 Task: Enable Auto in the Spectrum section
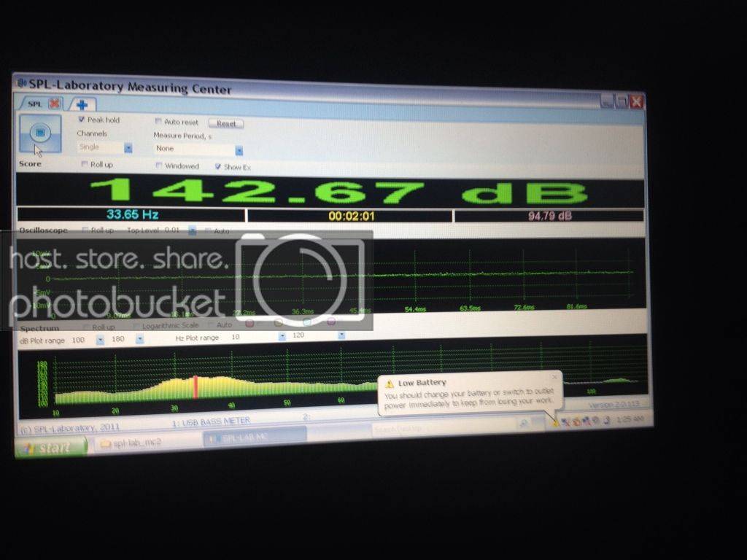coord(211,325)
